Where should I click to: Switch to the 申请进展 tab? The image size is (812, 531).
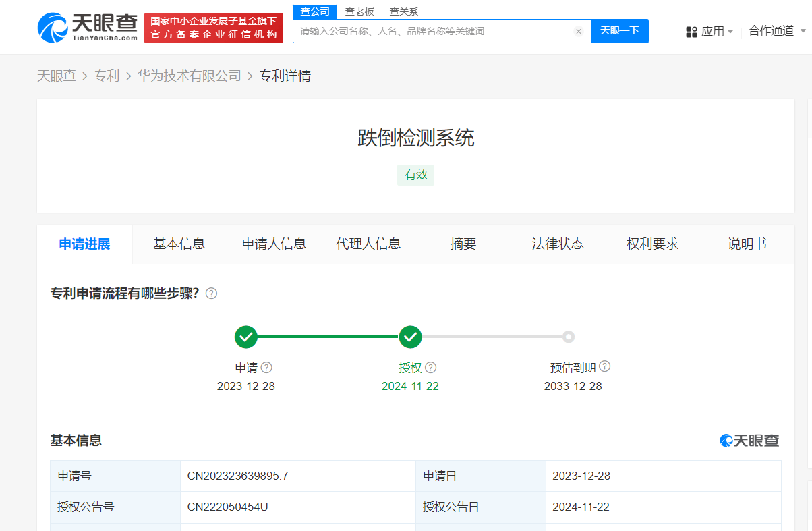84,244
